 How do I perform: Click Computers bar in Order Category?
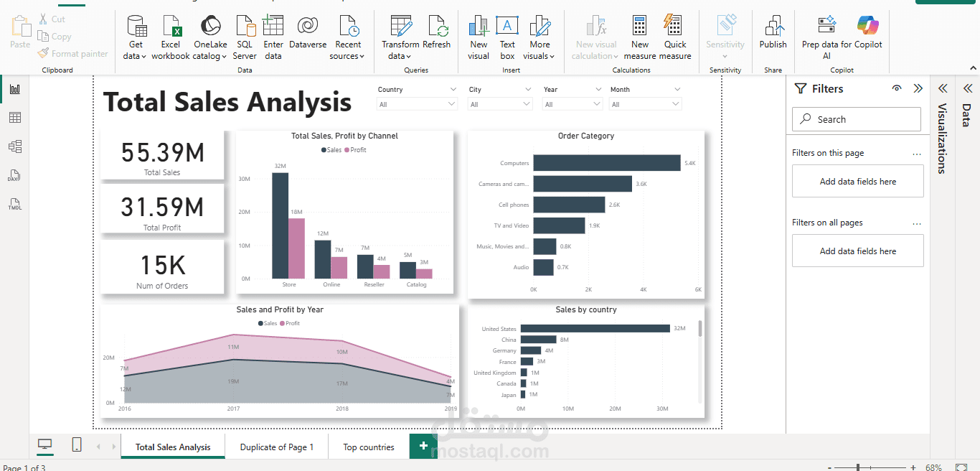(x=607, y=163)
